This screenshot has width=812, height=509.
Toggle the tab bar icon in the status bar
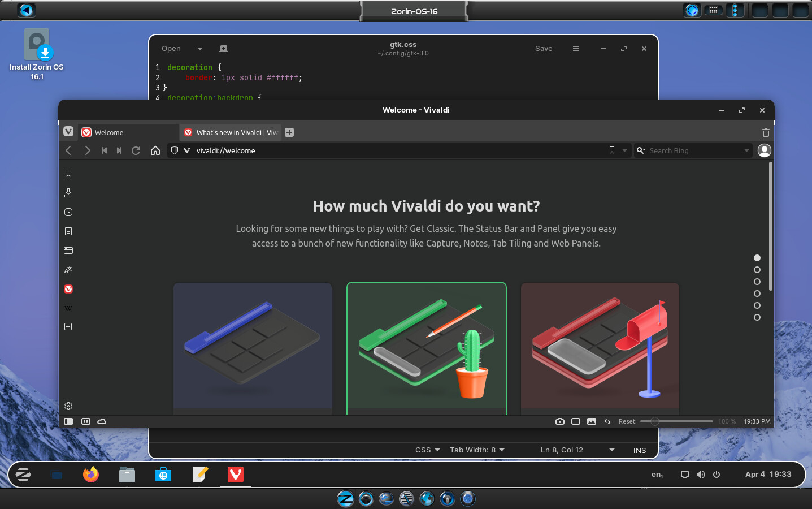pos(86,421)
